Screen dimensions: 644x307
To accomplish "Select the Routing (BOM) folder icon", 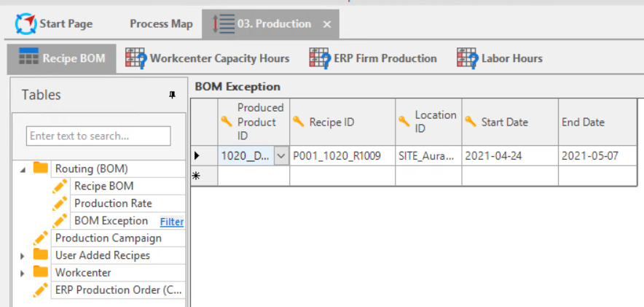I will click(x=41, y=168).
